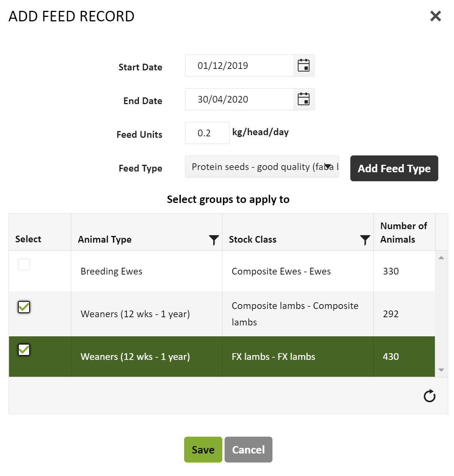Uncheck the Composite lambs row checkbox
This screenshot has width=454, height=476.
pos(24,307)
